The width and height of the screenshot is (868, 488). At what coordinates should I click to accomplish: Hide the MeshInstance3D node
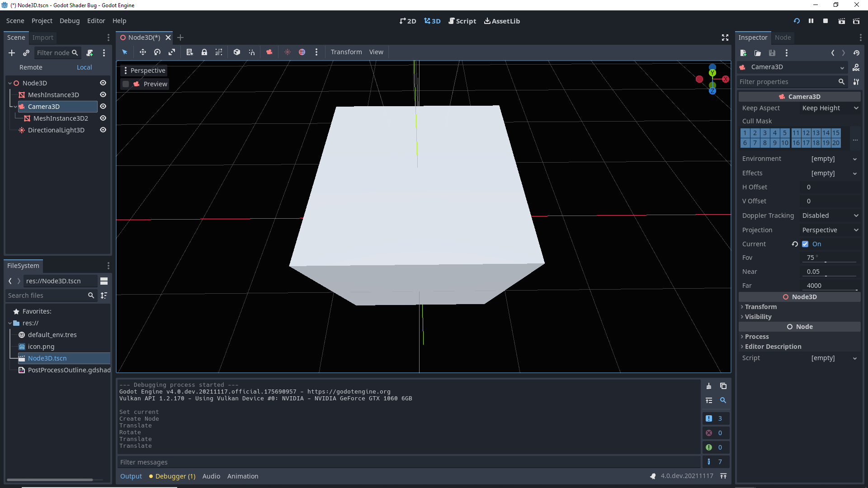click(x=103, y=94)
